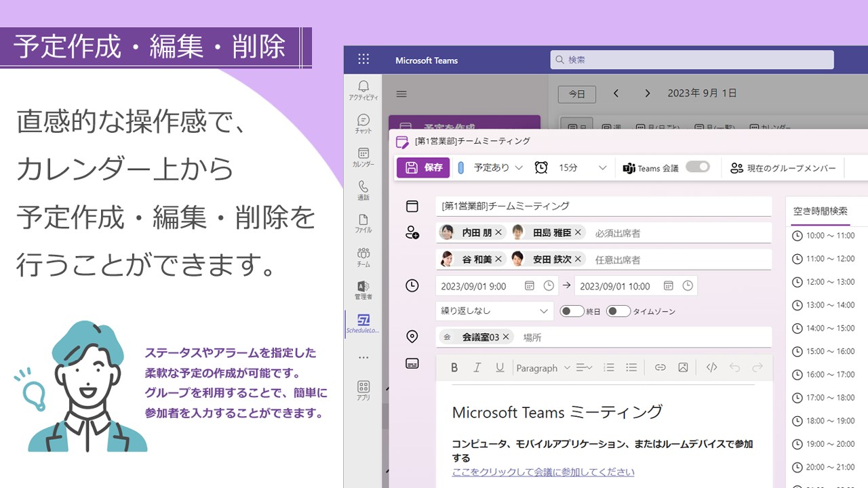
Task: Open チャット in the Teams sidebar
Action: 363,123
